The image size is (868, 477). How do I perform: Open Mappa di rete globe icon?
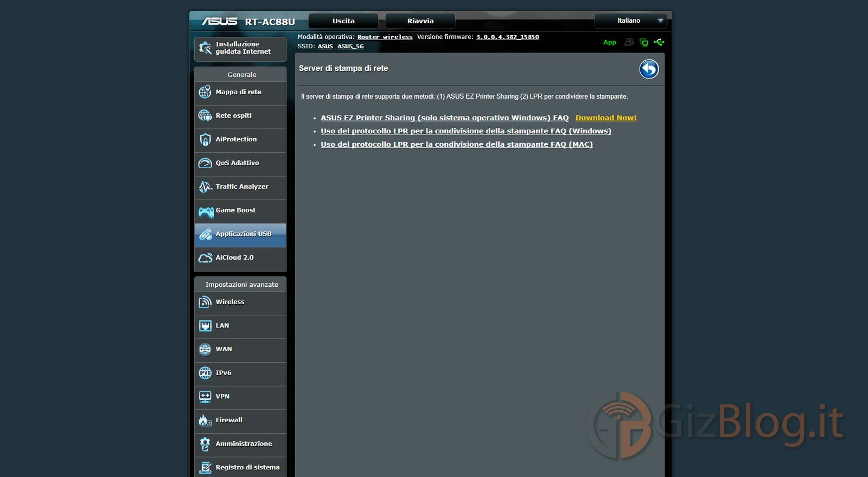tap(205, 92)
